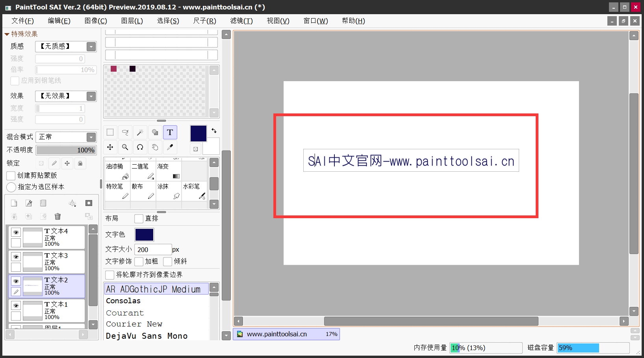Image resolution: width=644 pixels, height=358 pixels.
Task: Choose the 涂抹 smudge tool
Action: pos(169,191)
